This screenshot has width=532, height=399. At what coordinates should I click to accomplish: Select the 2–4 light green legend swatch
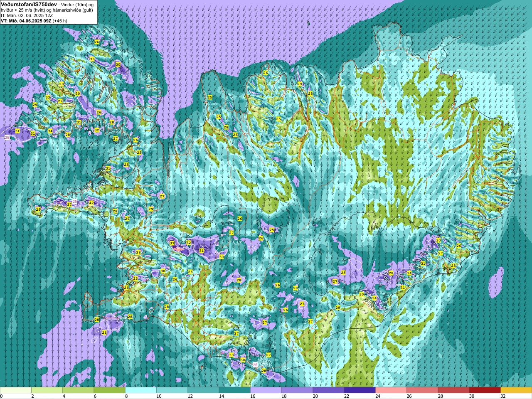(47, 390)
